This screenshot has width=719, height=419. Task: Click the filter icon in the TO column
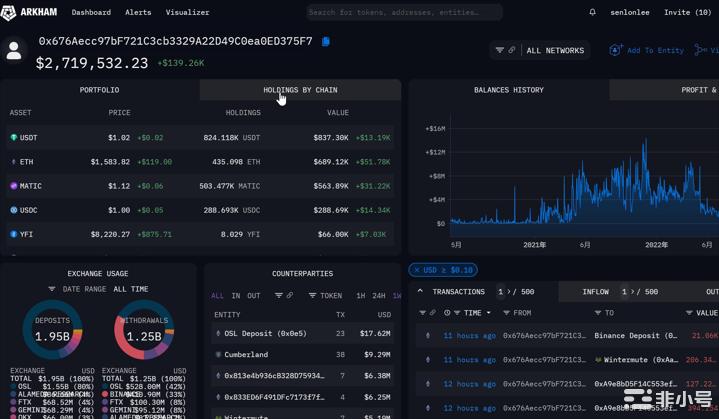pos(598,313)
